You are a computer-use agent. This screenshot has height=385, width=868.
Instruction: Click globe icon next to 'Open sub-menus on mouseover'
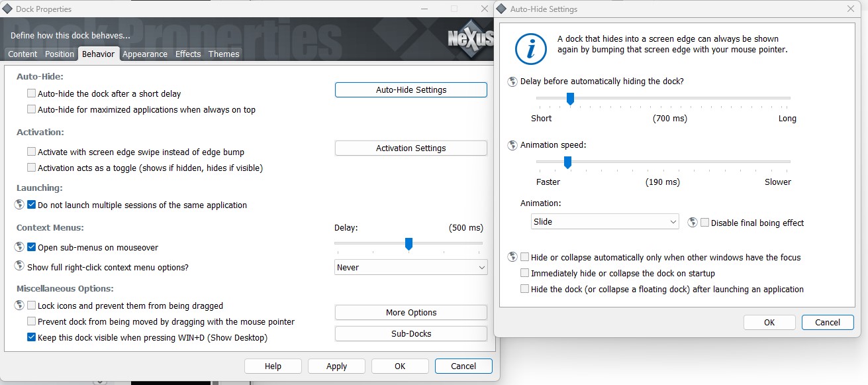pos(19,247)
